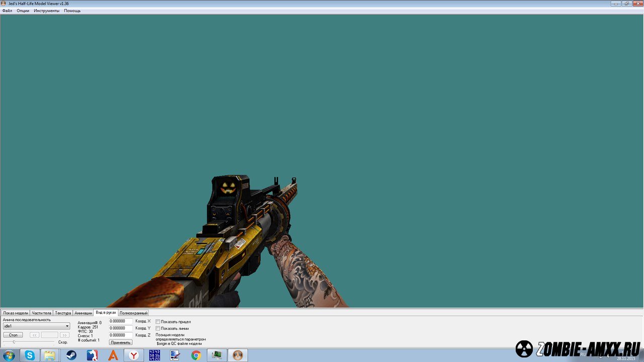Click the animation speed slider handle
Screen dimensions: 644x362
point(14,342)
